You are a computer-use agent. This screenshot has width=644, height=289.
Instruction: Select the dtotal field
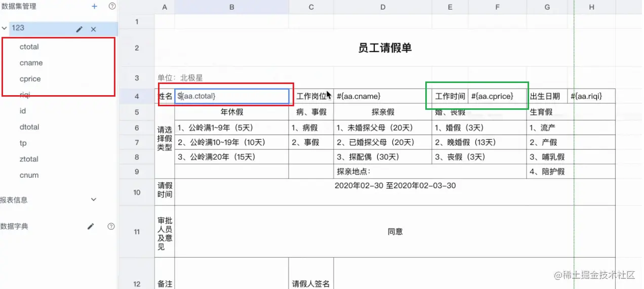(x=29, y=127)
